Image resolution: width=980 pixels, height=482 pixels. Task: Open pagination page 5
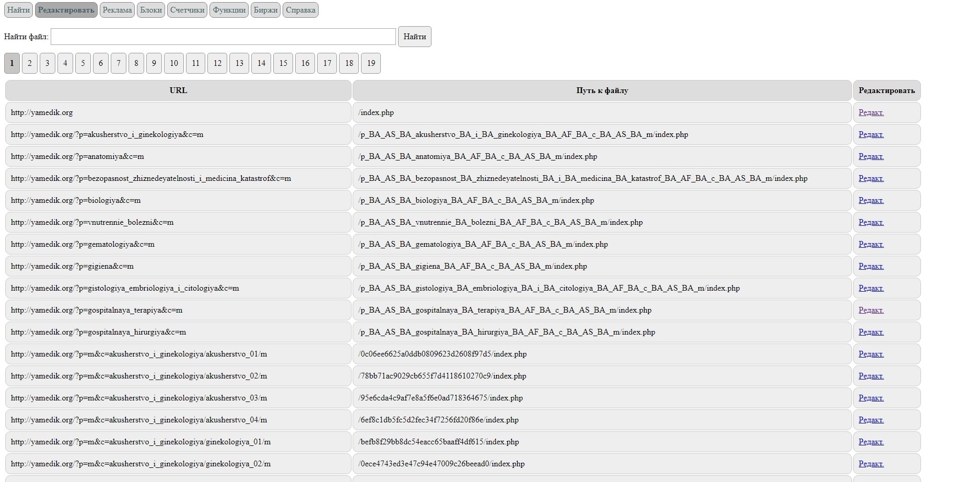click(83, 63)
